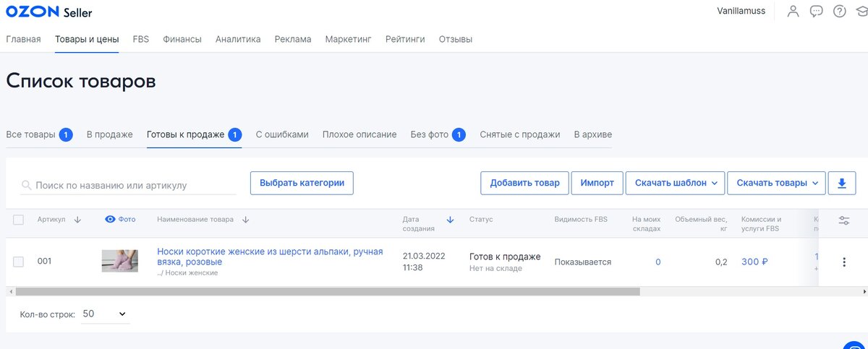Open the graduation cap learning icon
The width and height of the screenshot is (868, 349).
pos(861,12)
